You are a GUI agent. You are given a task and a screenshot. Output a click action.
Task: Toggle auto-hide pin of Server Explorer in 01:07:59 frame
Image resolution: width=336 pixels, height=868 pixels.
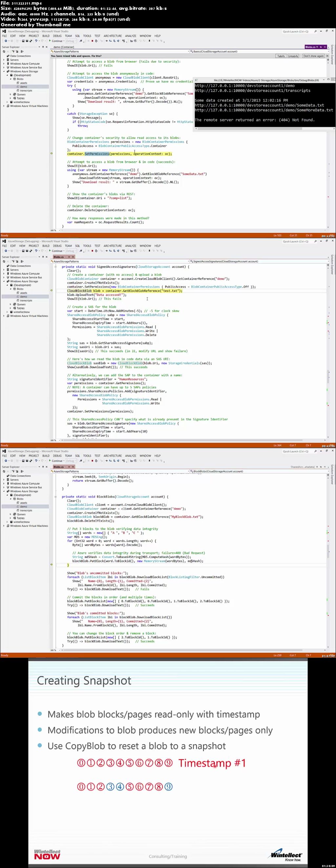point(43,467)
